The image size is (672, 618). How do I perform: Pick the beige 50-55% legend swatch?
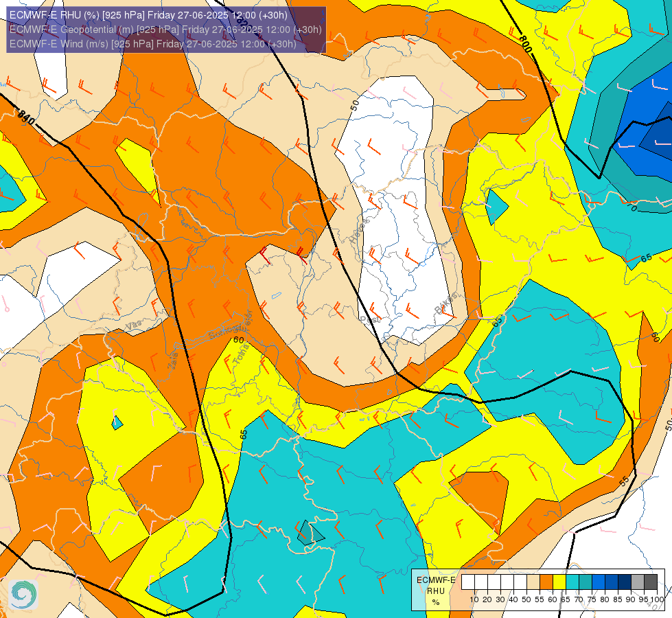[533, 582]
